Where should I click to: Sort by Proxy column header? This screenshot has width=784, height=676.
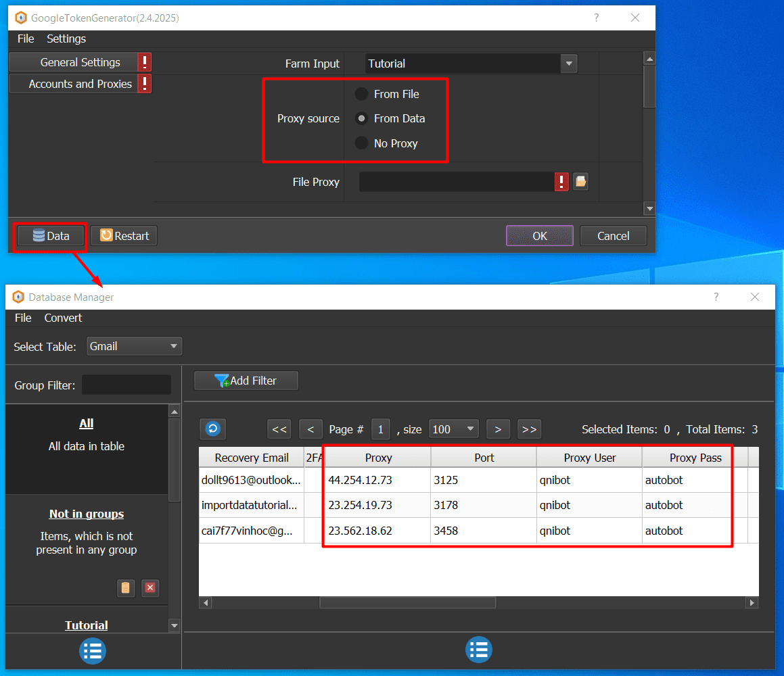tap(379, 458)
